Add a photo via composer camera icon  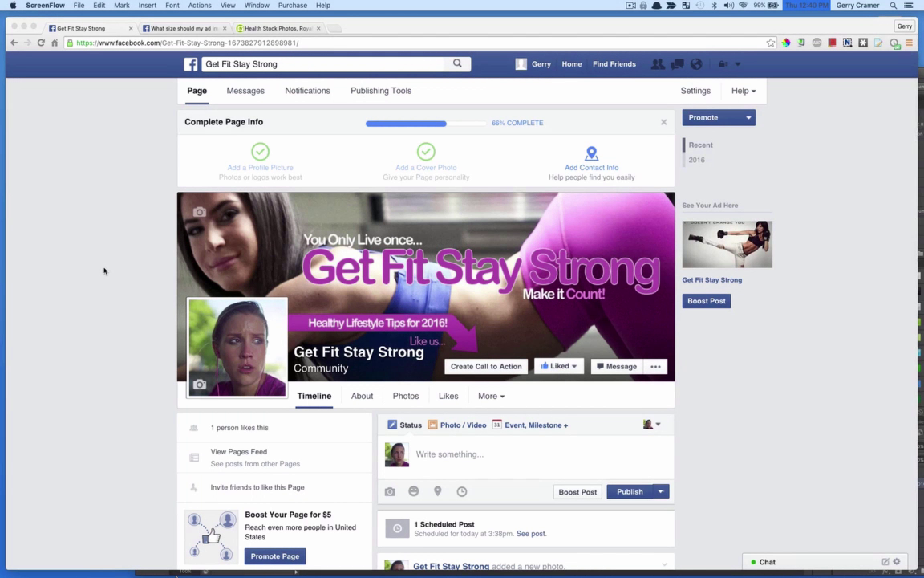pos(390,492)
